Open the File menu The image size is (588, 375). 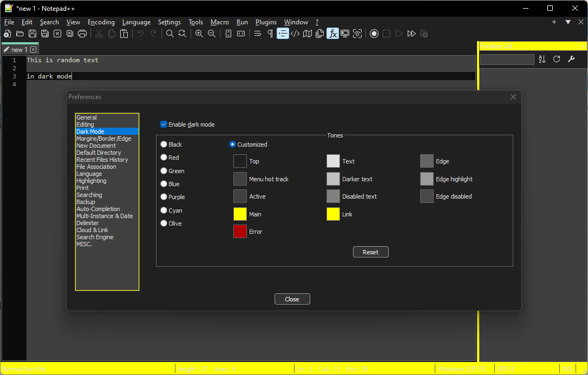coord(9,22)
